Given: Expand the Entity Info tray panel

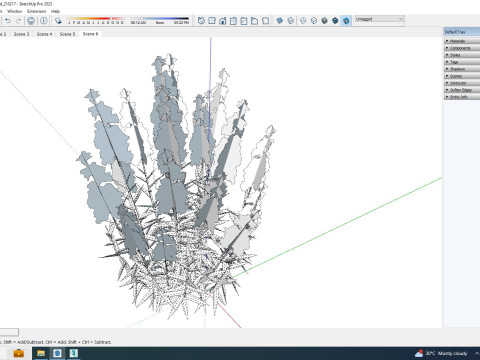Looking at the screenshot, I should click(462, 97).
